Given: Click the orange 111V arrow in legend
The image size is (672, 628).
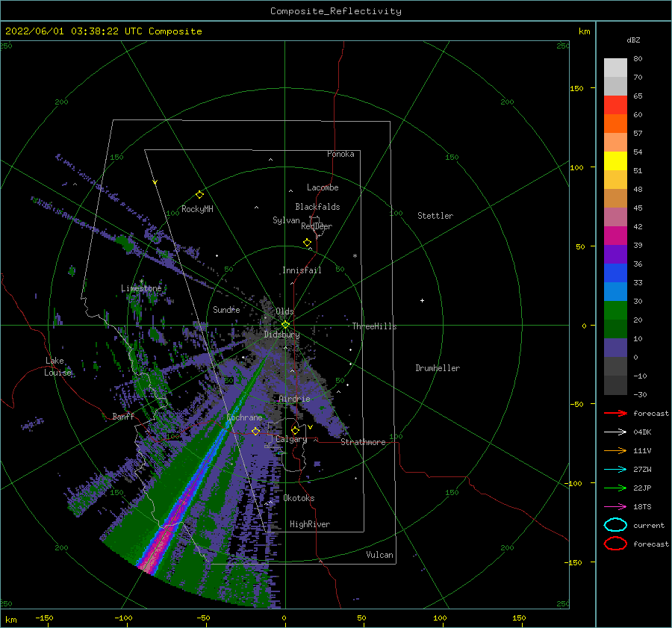Looking at the screenshot, I should click(x=615, y=450).
